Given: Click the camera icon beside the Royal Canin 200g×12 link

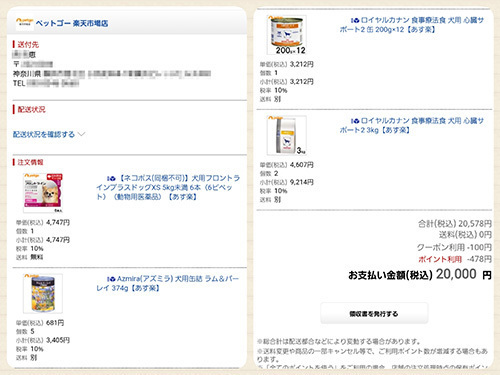Looking at the screenshot, I should click(355, 20).
